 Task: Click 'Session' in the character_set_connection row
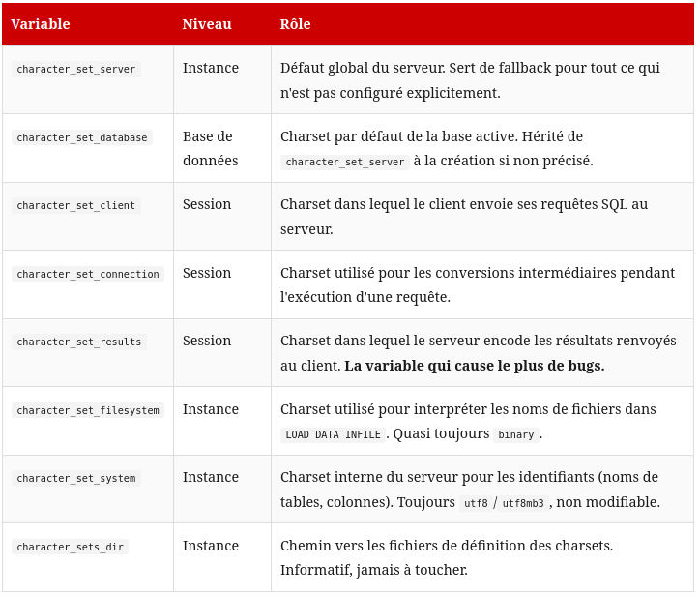coord(207,273)
